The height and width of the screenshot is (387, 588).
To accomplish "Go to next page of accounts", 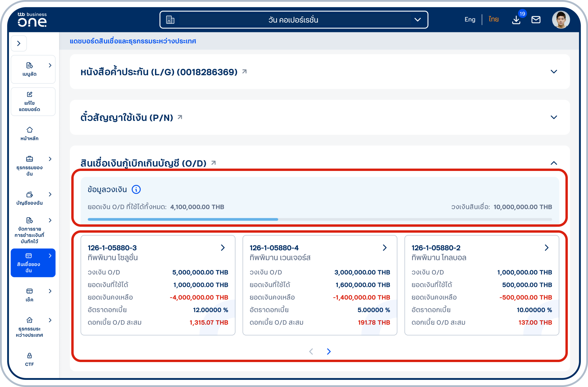I will 329,351.
